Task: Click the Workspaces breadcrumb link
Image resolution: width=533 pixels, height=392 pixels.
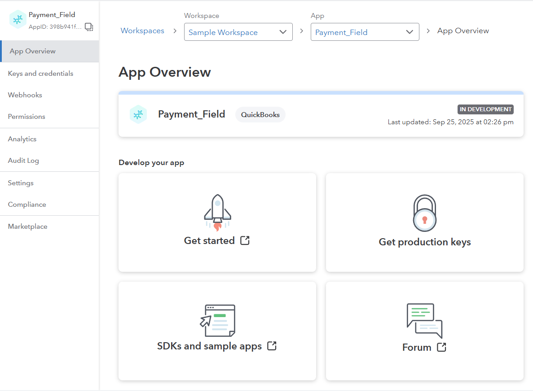Action: [142, 30]
